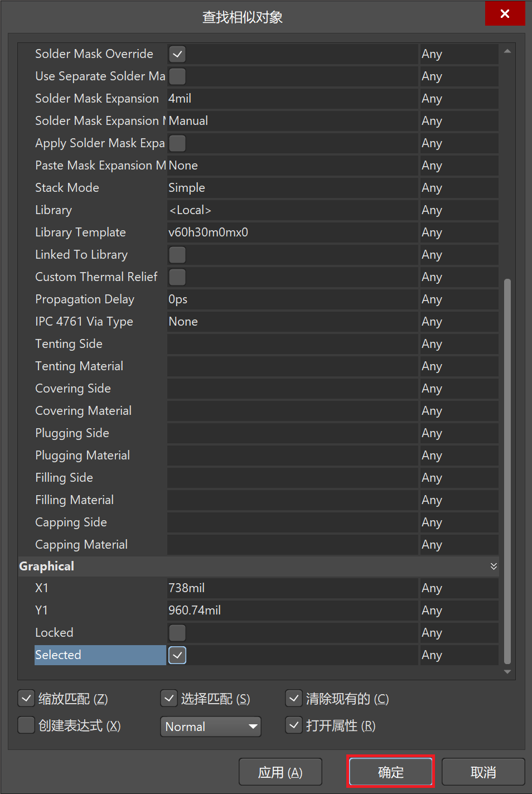Close the 查找相似对象 dialog
Screen dimensions: 532x794
tap(505, 13)
